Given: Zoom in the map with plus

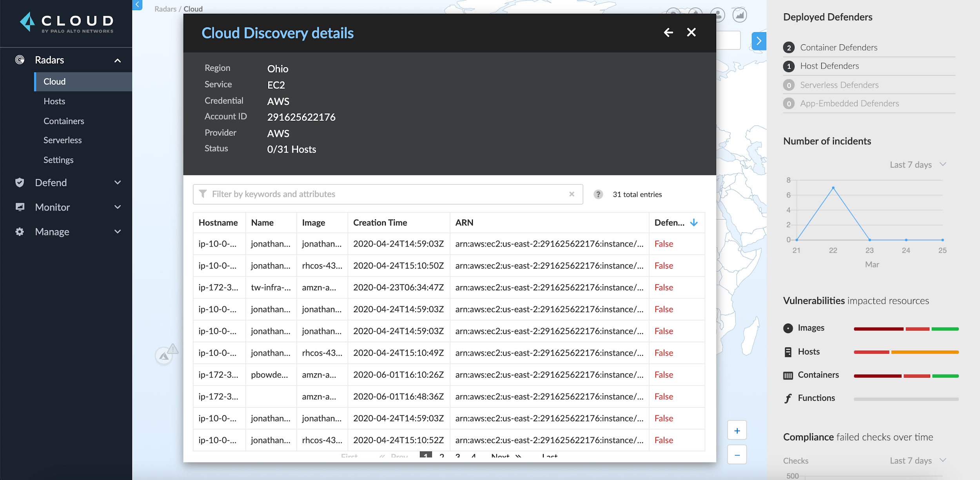Looking at the screenshot, I should point(737,431).
